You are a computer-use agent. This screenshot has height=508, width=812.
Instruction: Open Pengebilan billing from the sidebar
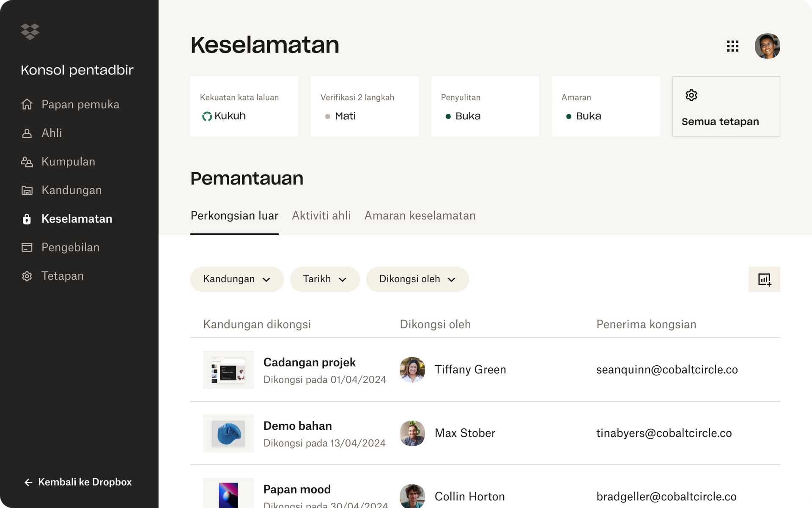coord(27,247)
